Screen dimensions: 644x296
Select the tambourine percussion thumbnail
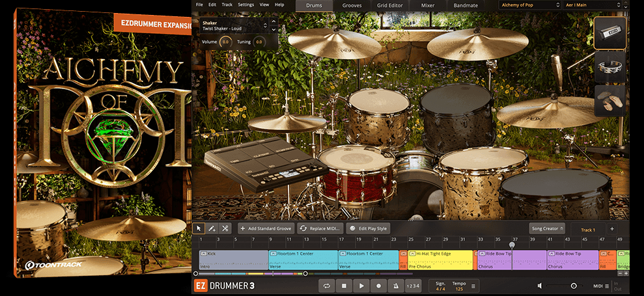click(610, 67)
